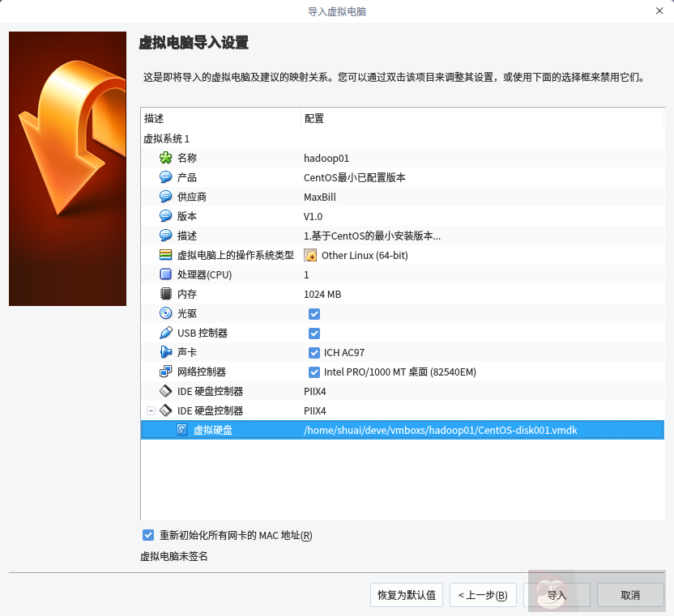The image size is (674, 616).
Task: Select the highlighted 虚拟硬盘 row
Action: 324,430
